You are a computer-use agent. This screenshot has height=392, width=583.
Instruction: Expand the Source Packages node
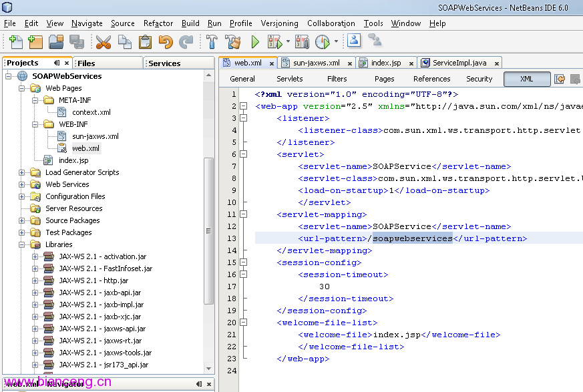pos(22,220)
